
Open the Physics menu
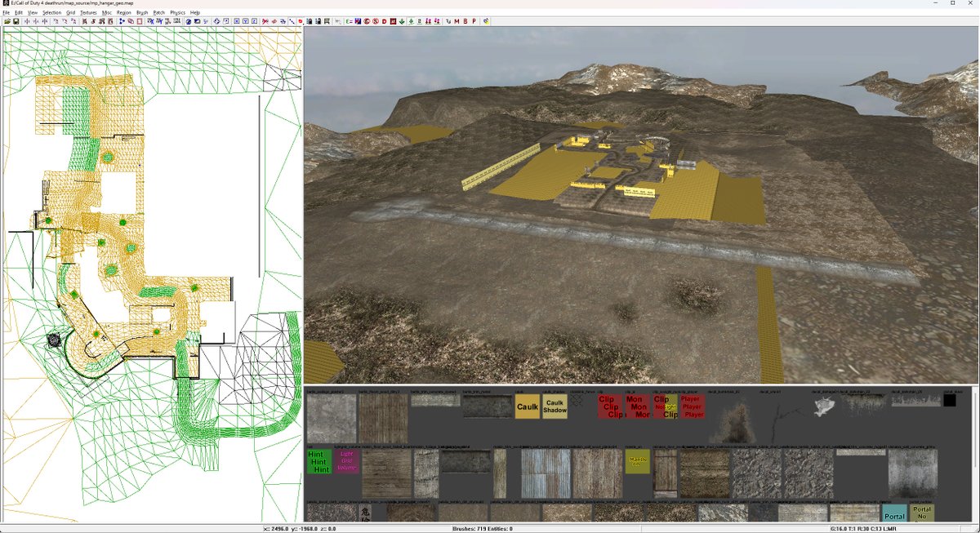(178, 13)
